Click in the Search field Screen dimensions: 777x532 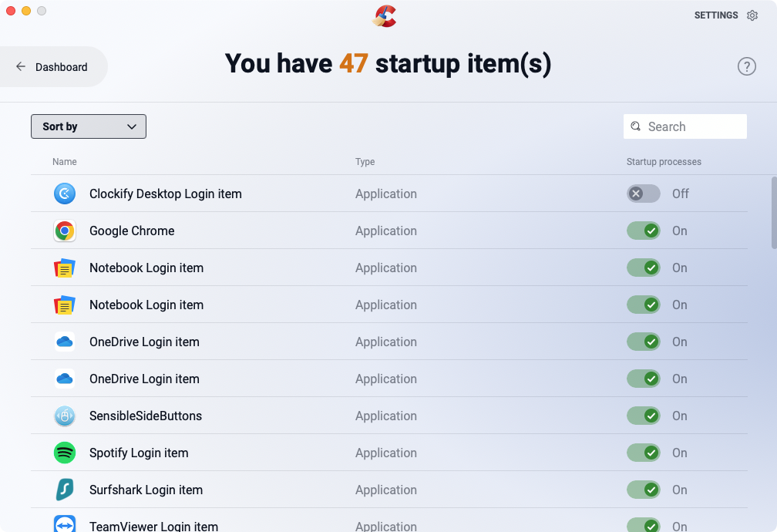(684, 126)
